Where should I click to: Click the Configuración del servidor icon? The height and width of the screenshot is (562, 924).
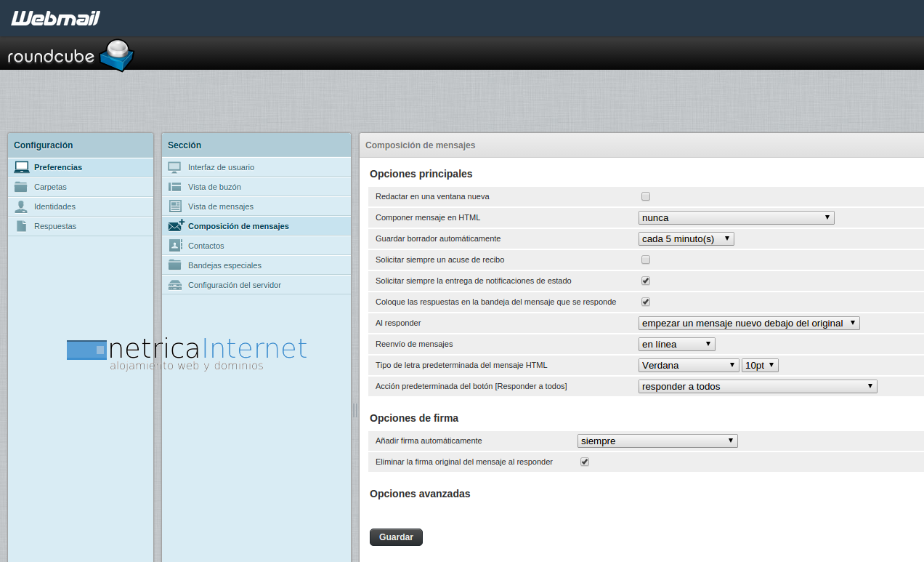[174, 285]
